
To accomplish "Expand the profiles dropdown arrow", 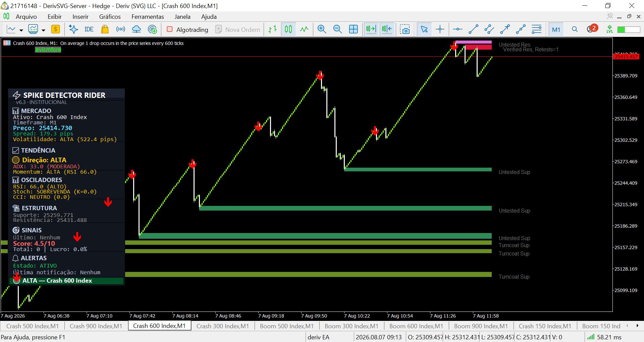I will (x=43, y=30).
